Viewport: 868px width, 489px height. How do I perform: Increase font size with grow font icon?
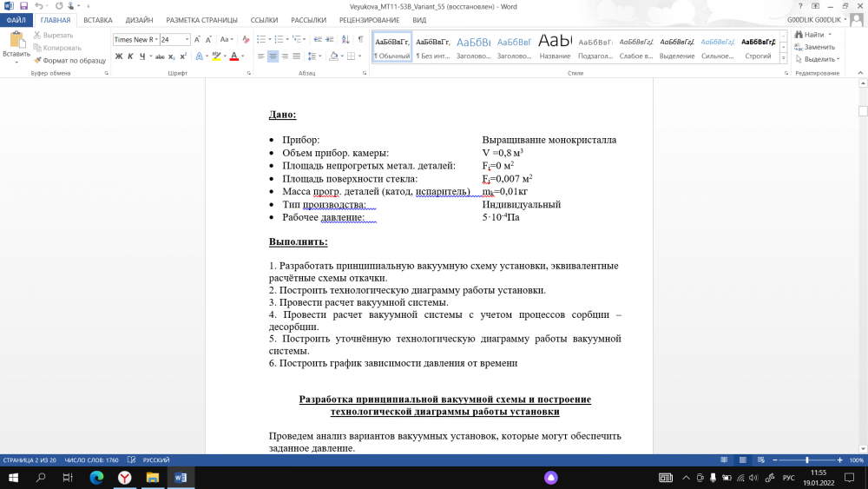pos(198,39)
